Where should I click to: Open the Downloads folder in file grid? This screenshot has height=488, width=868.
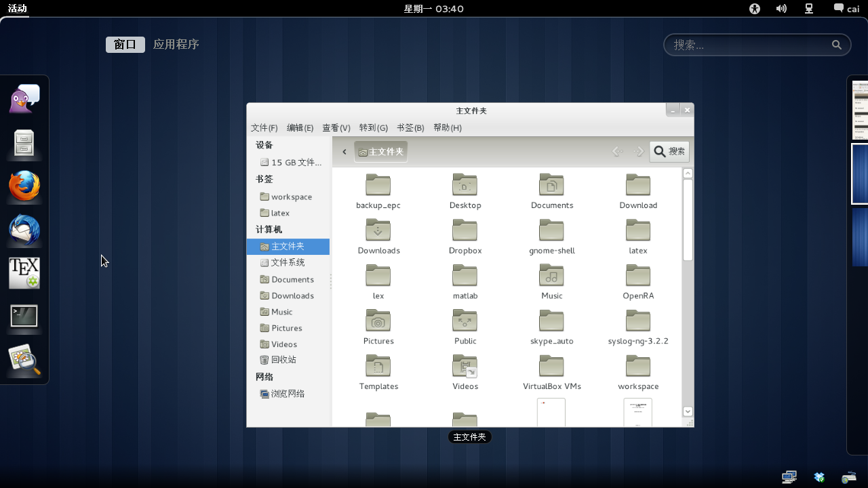click(x=378, y=237)
